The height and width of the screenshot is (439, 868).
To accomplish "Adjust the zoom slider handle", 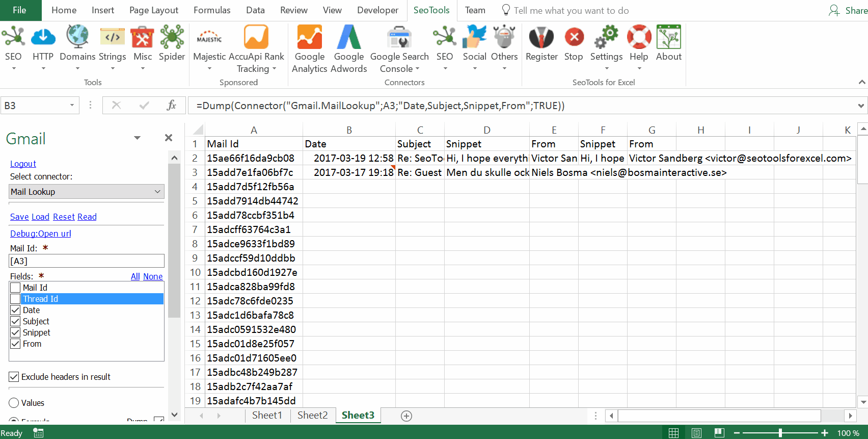I will click(x=780, y=433).
